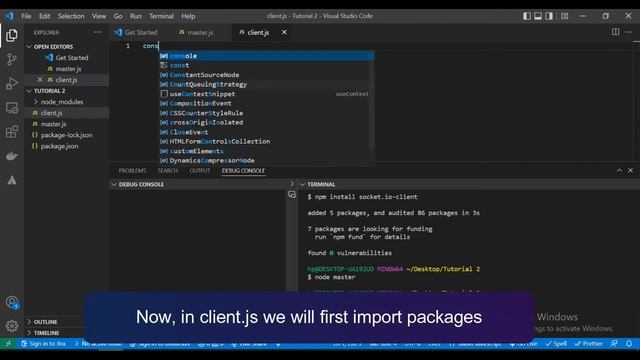Click Sign in to Jira in status bar

click(44, 344)
